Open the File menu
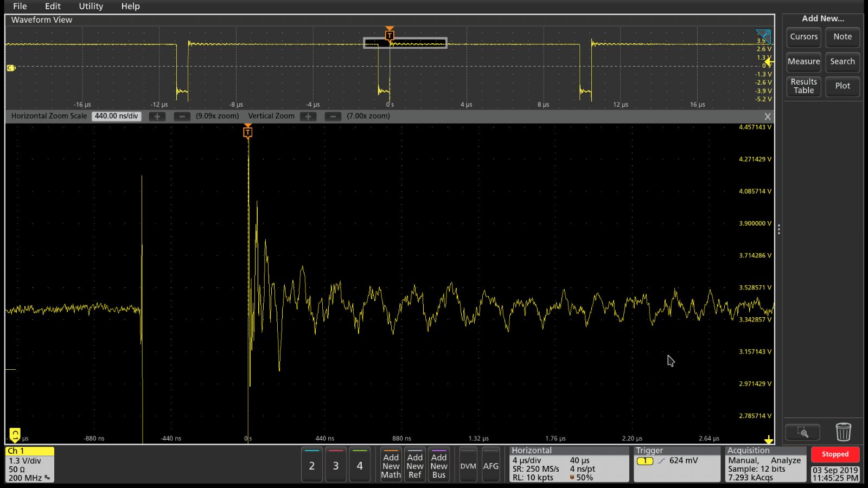The height and width of the screenshot is (488, 868). click(x=20, y=6)
